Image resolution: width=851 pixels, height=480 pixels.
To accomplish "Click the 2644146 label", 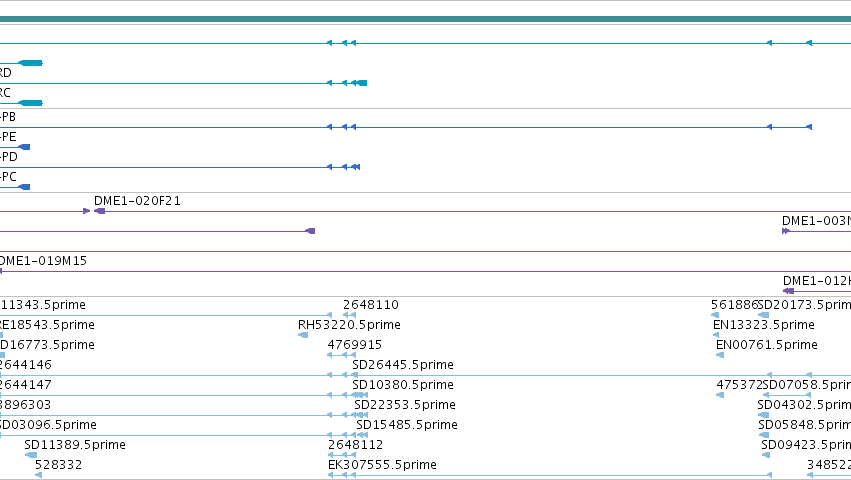I will coord(26,365).
